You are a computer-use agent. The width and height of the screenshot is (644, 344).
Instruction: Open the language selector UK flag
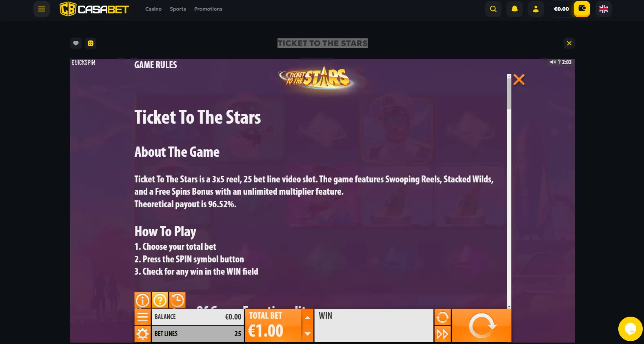[x=604, y=9]
